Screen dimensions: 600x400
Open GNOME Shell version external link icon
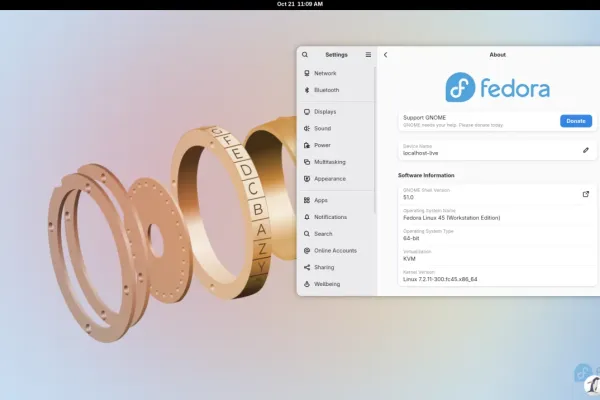[585, 194]
